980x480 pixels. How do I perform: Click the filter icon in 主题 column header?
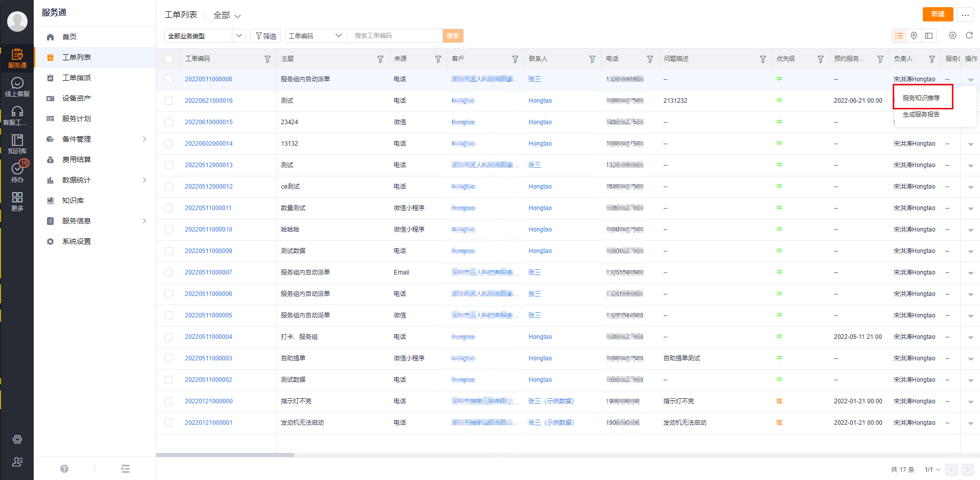[380, 59]
